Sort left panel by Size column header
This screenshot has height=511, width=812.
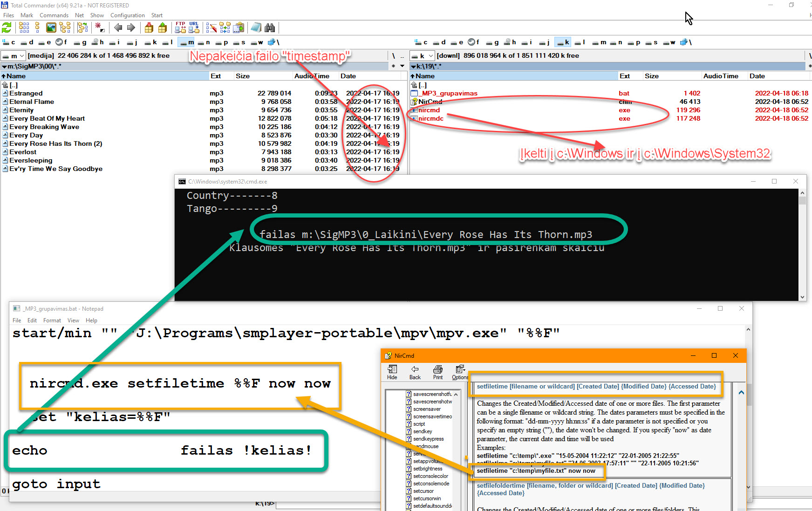[x=242, y=76]
